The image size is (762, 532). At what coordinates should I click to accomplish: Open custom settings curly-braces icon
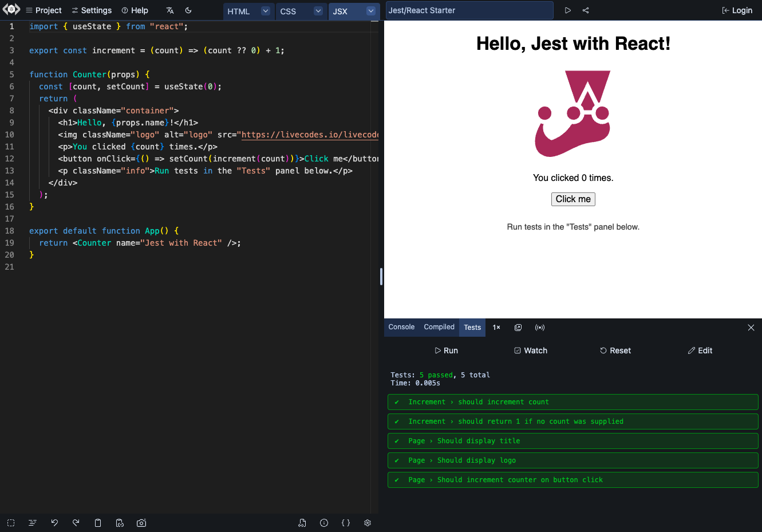(346, 523)
